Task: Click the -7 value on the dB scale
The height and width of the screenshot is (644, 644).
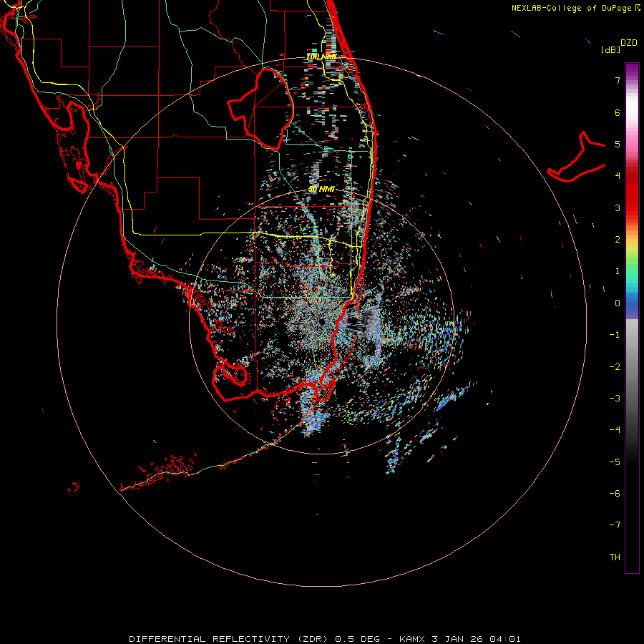Action: (x=615, y=525)
